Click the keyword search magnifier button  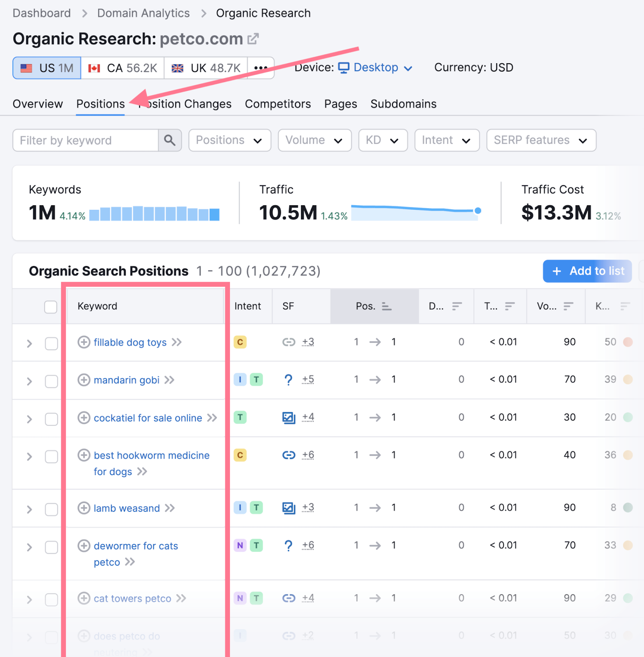coord(170,140)
